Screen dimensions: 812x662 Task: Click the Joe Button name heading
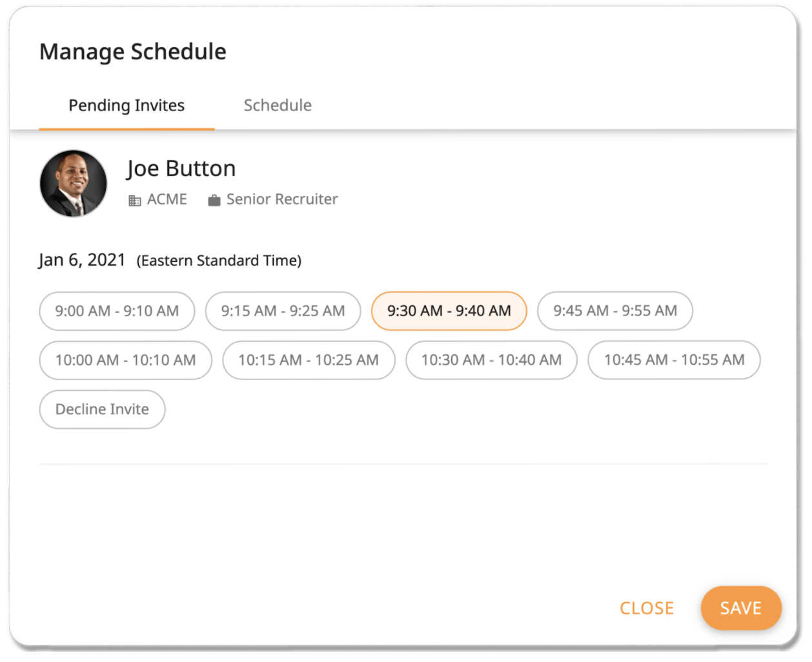pyautogui.click(x=181, y=168)
